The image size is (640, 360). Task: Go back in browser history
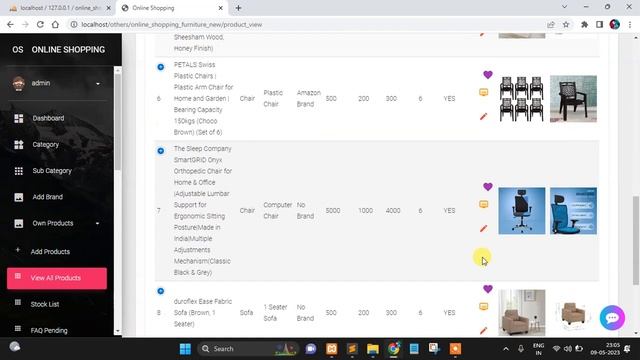[x=10, y=24]
